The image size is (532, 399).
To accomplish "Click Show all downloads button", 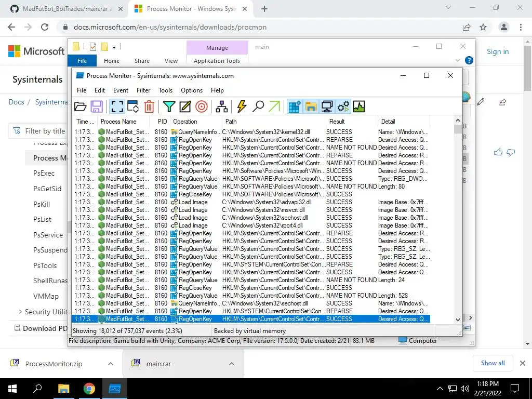I will click(493, 363).
